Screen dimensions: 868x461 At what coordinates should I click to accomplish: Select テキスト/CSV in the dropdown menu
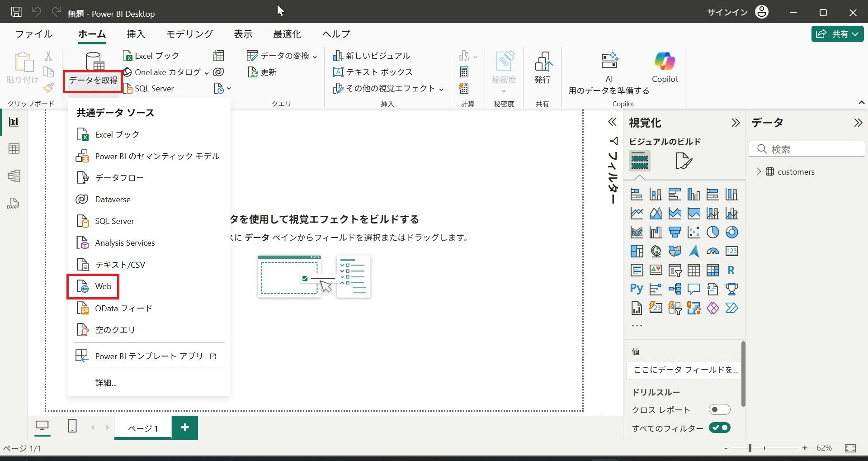click(149, 265)
